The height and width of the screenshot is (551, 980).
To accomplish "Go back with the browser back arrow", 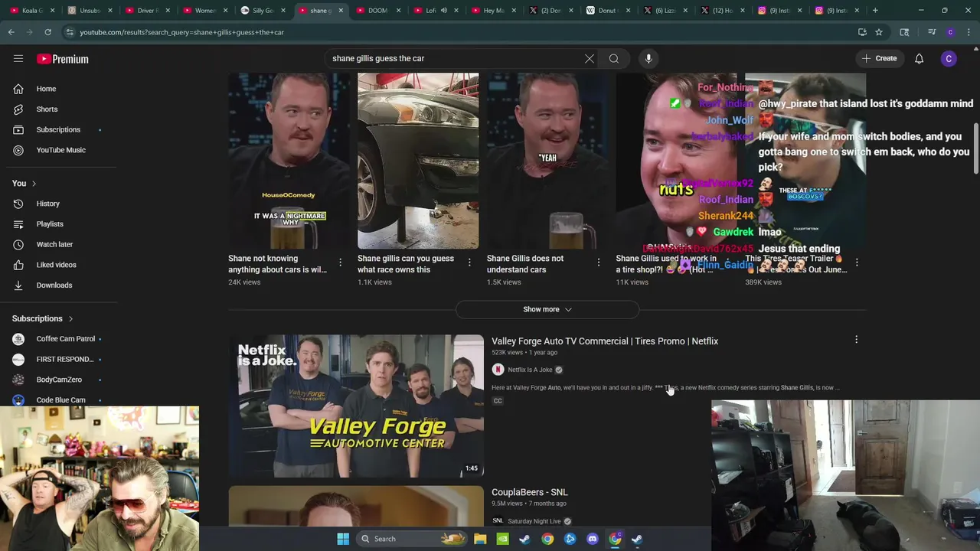I will [11, 32].
